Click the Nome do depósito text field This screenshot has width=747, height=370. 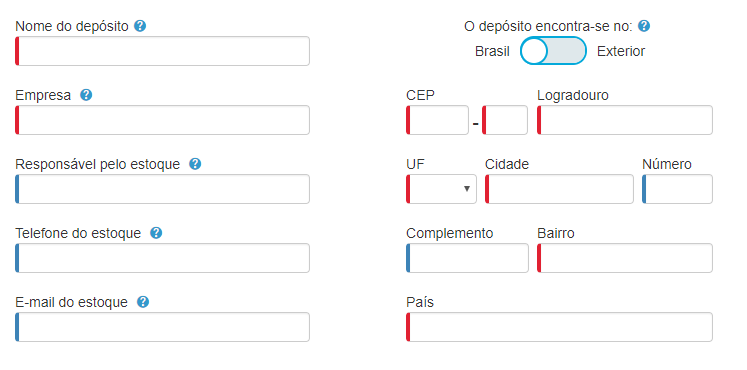click(162, 50)
